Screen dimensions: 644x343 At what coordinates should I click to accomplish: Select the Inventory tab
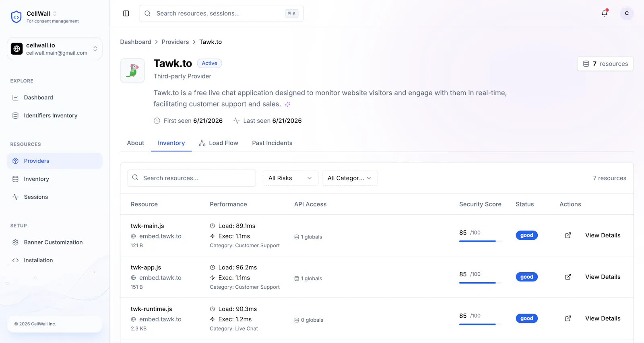tap(171, 143)
